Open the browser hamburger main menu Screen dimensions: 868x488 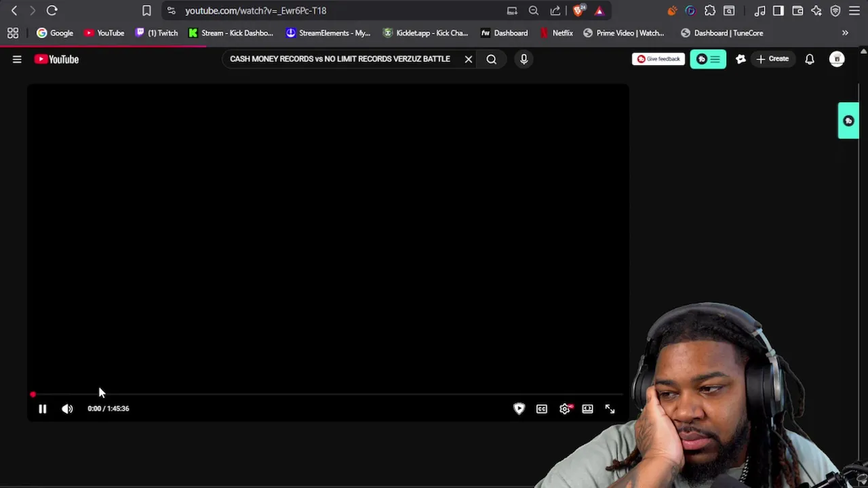point(854,11)
